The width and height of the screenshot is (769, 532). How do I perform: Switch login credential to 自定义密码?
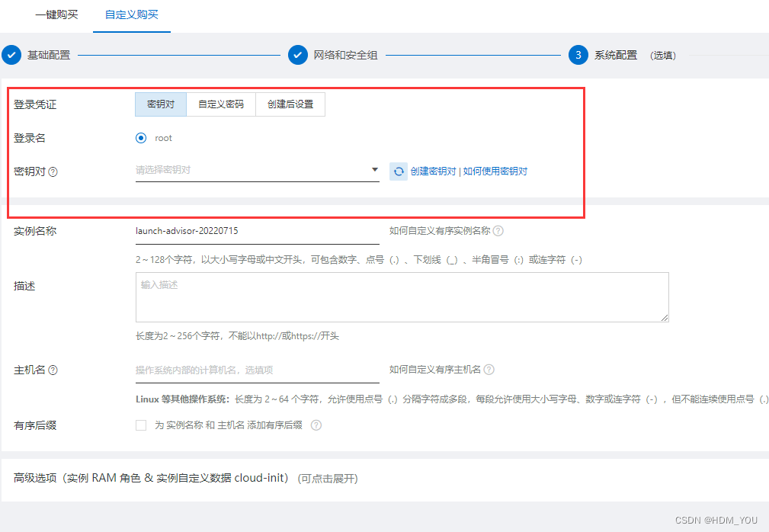[x=220, y=104]
